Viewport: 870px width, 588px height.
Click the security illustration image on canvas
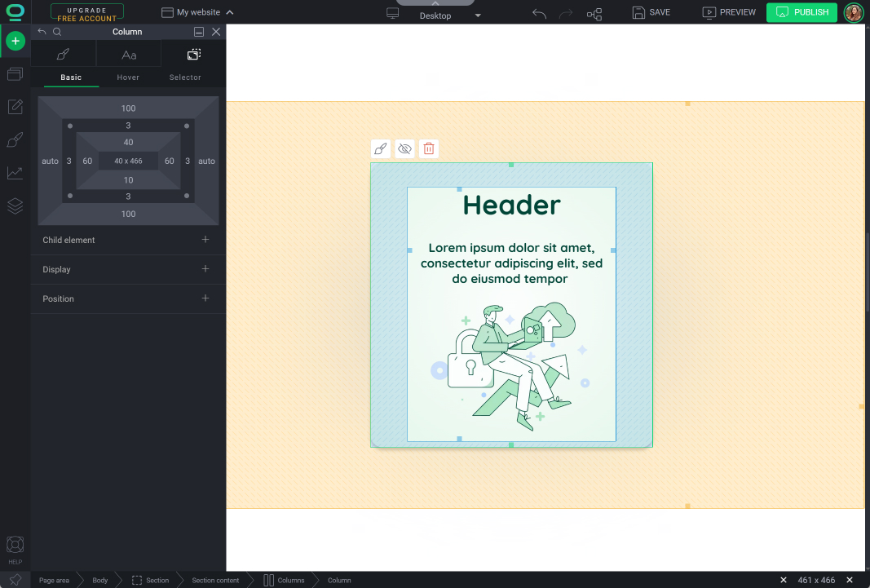[x=510, y=366]
